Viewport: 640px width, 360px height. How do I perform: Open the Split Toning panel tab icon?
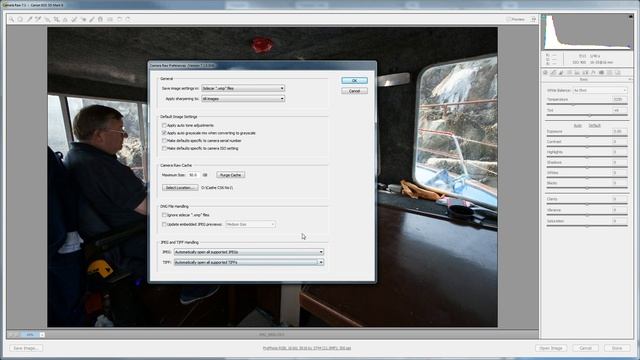pyautogui.click(x=577, y=72)
